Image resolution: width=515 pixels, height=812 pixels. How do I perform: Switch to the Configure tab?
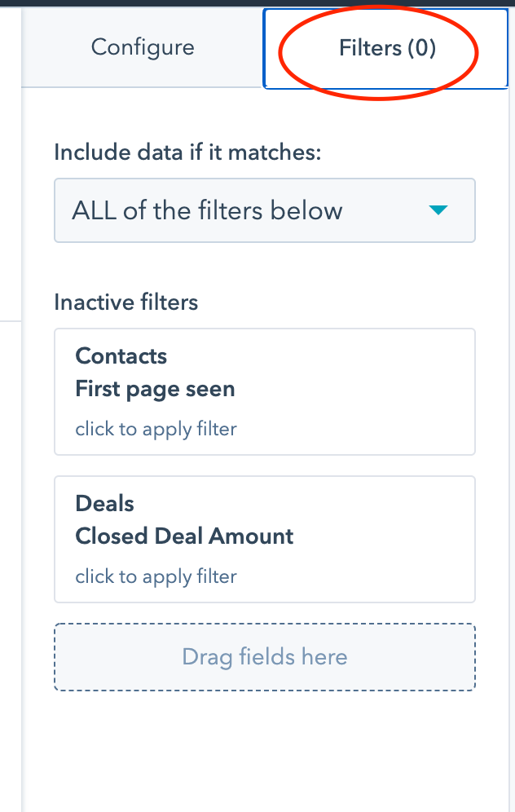(143, 47)
